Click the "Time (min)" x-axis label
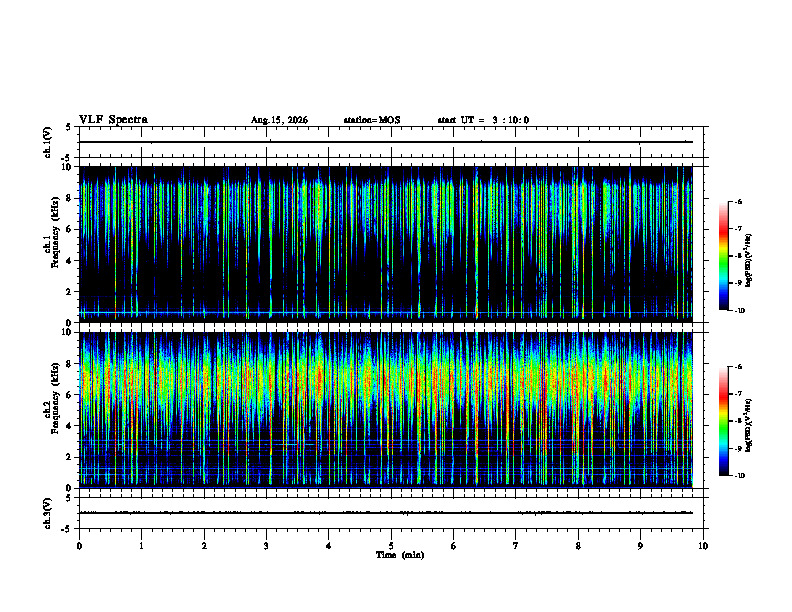 400,555
